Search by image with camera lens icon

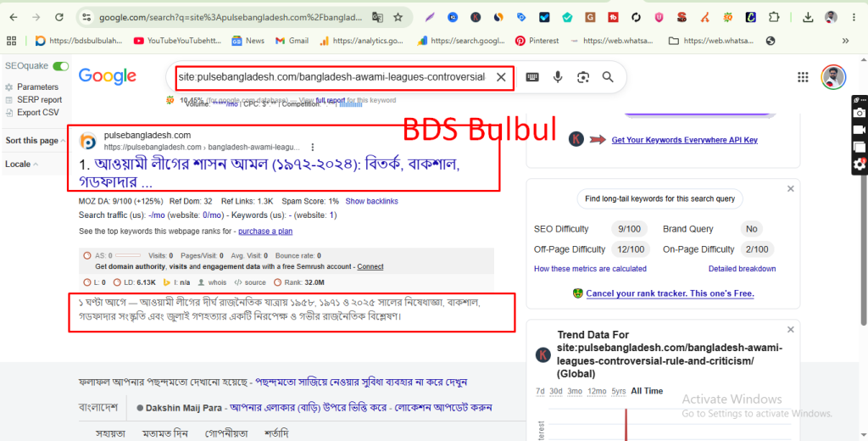point(583,77)
